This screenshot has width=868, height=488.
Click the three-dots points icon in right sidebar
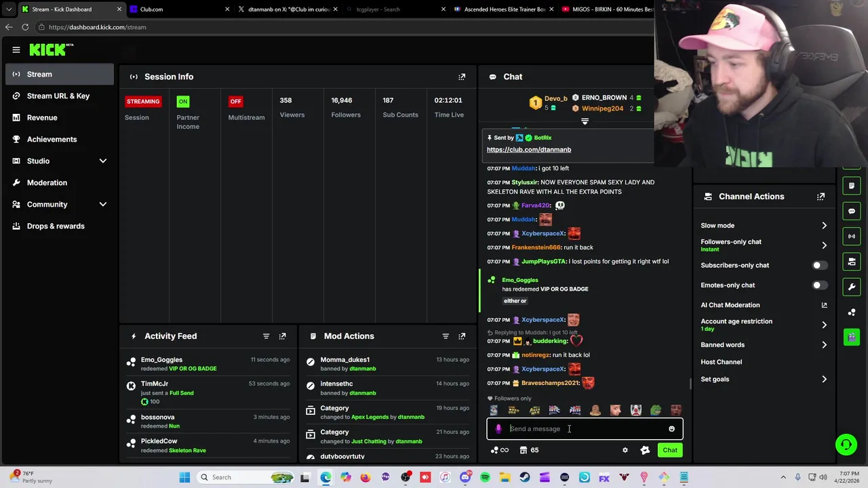(x=852, y=312)
